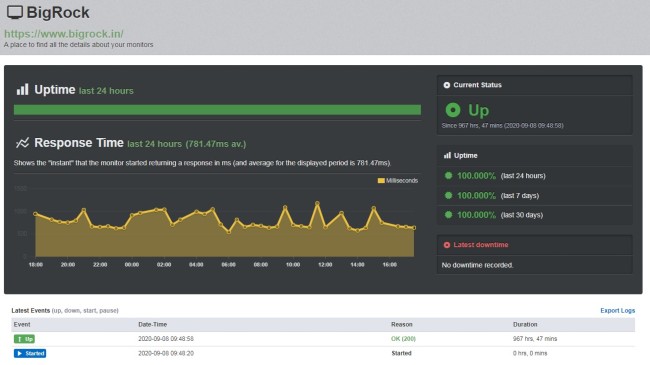Click the No downtime recorded text

[477, 265]
